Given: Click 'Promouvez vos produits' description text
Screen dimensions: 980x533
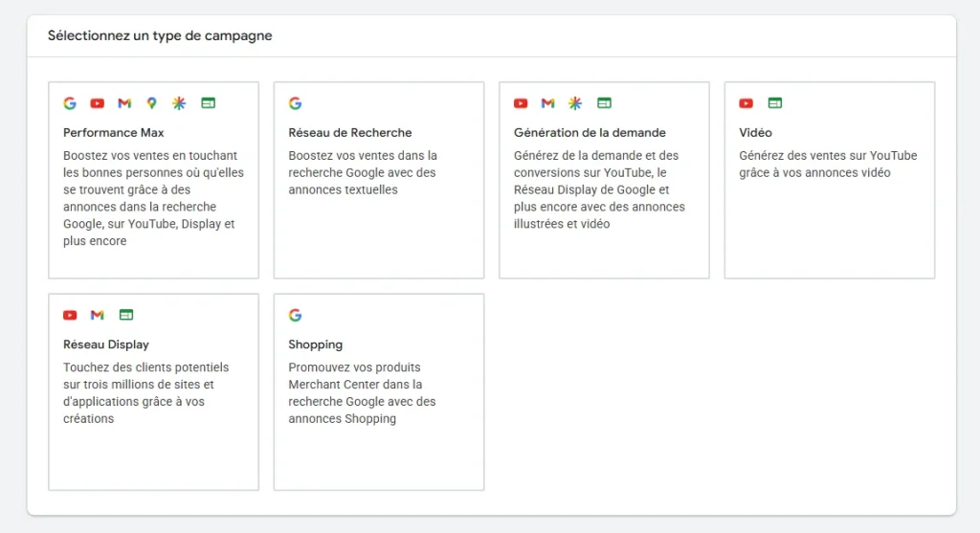Looking at the screenshot, I should (x=354, y=367).
